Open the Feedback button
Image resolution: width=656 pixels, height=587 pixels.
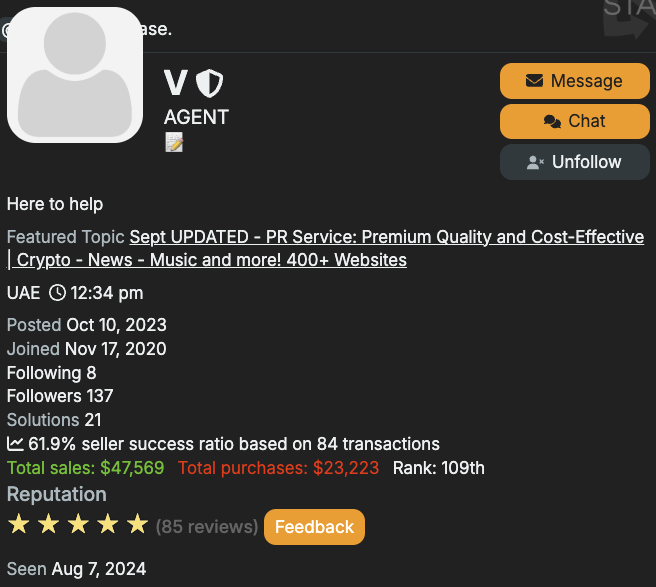(x=314, y=527)
